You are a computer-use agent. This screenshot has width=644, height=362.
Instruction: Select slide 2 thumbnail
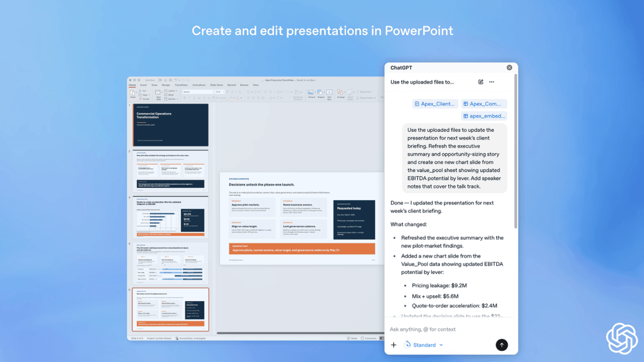point(170,171)
